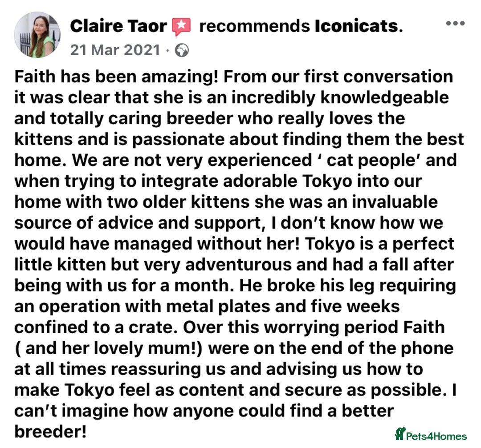Open the three-dot post options menu
This screenshot has height=448, width=481.
tap(455, 23)
